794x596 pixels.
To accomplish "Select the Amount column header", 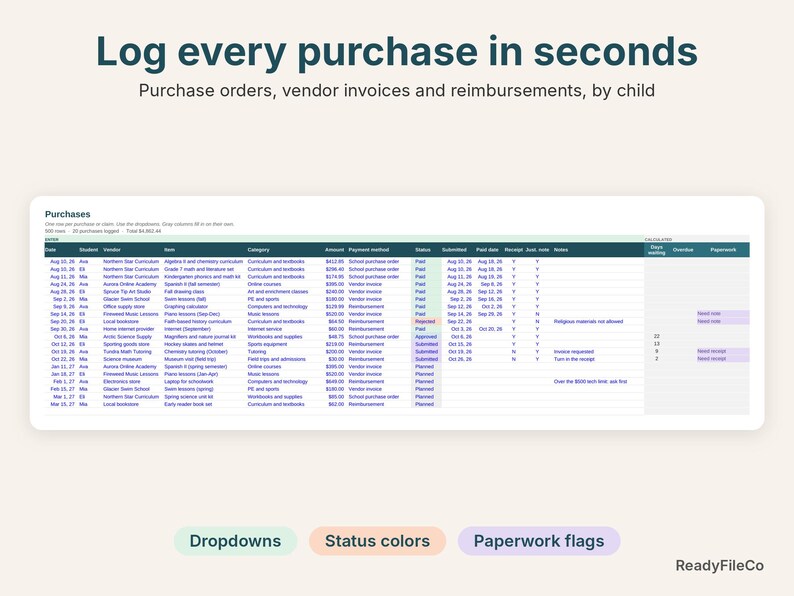I will (x=334, y=250).
